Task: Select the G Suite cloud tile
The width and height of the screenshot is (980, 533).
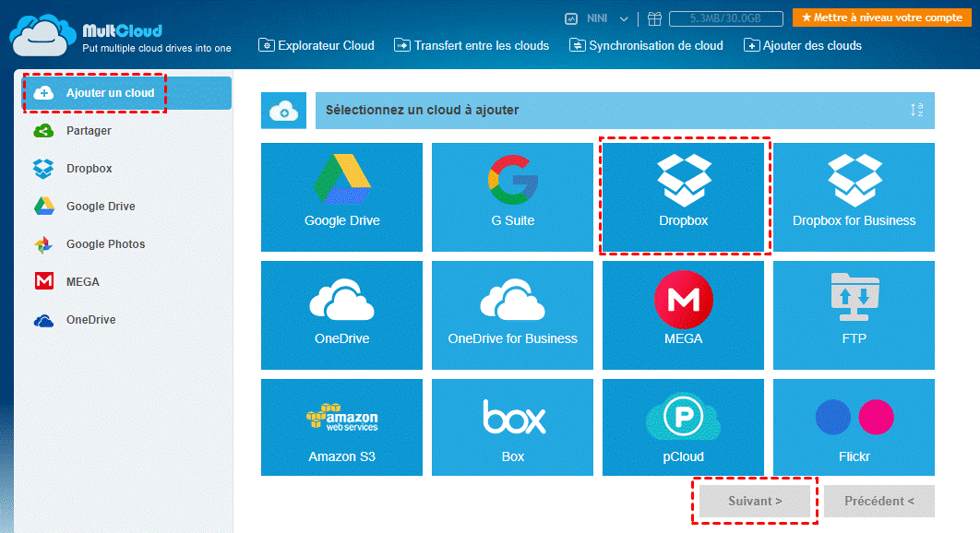Action: (512, 197)
